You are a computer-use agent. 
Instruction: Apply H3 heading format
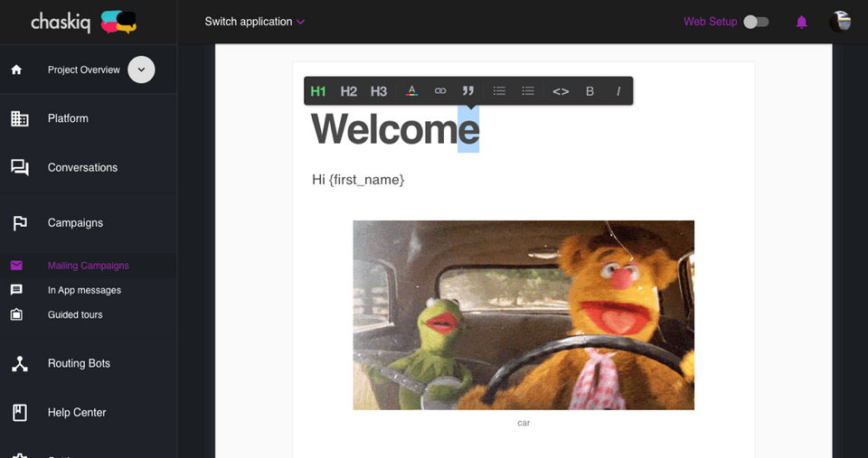pos(379,91)
